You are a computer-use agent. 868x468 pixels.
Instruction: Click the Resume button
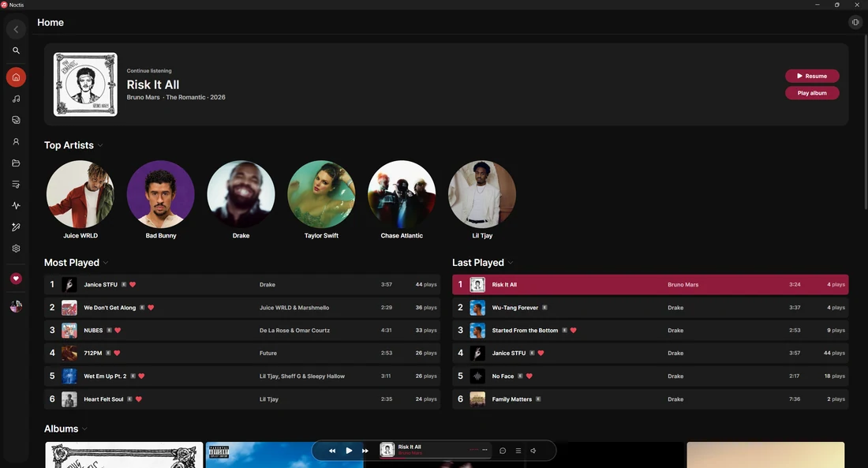click(x=812, y=76)
